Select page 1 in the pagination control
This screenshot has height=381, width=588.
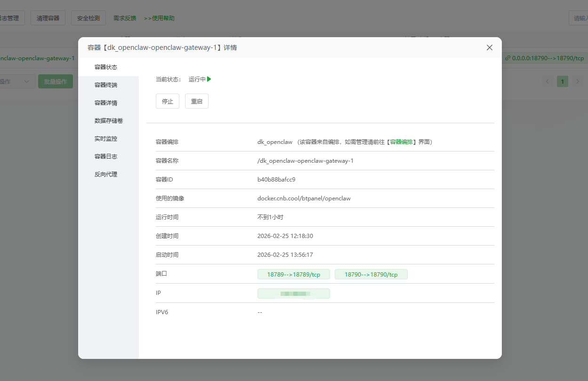pos(562,81)
